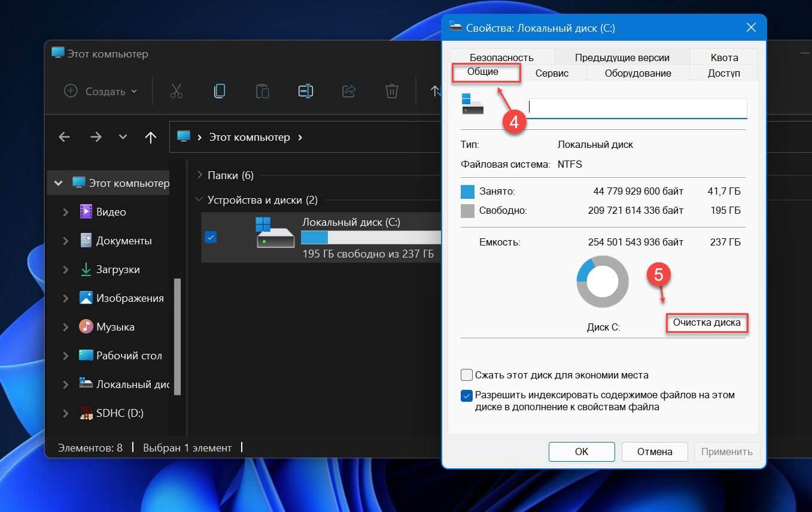
Task: Expand the Документы tree node
Action: (66, 241)
